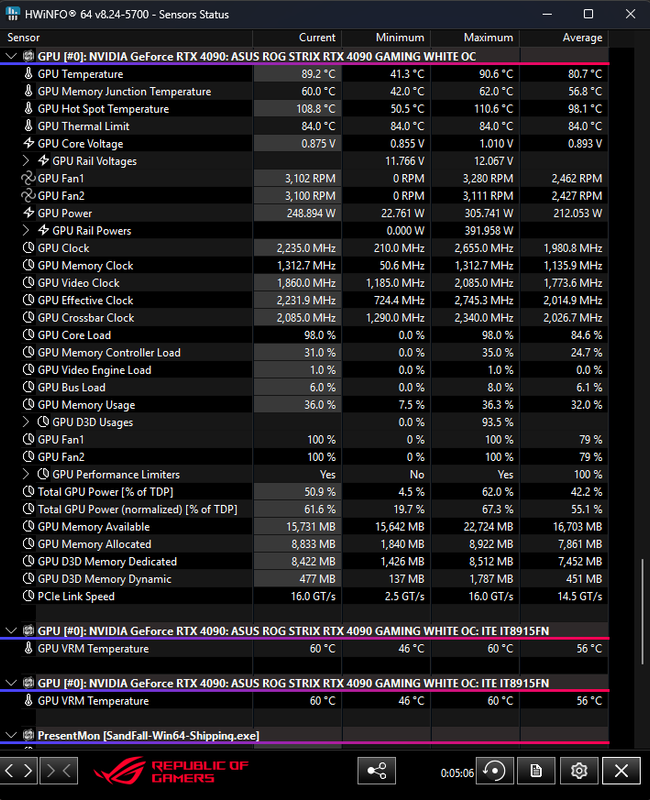The width and height of the screenshot is (650, 800).
Task: Collapse the PresentMon SandFall section
Action: [11, 735]
